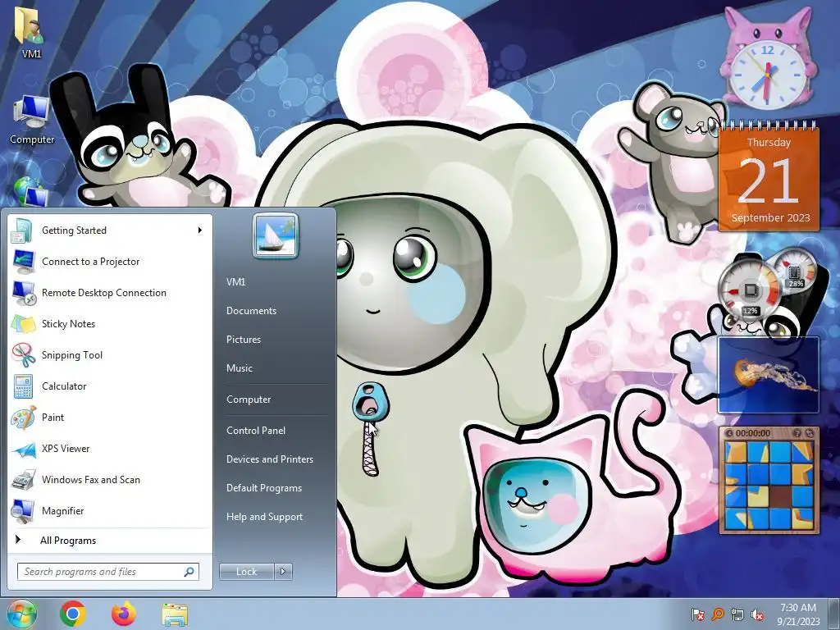Open shutdown options arrow beside Lock

pyautogui.click(x=283, y=572)
